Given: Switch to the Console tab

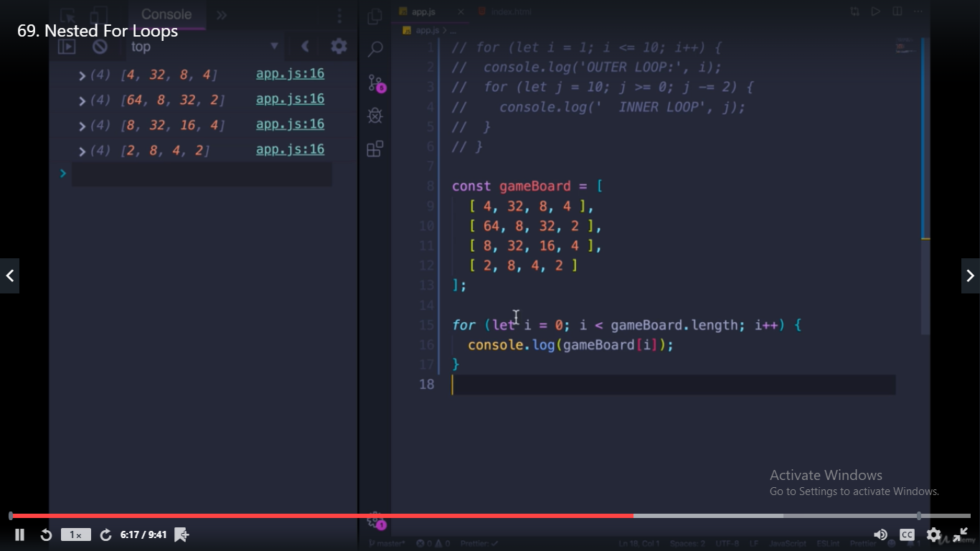Looking at the screenshot, I should click(166, 14).
